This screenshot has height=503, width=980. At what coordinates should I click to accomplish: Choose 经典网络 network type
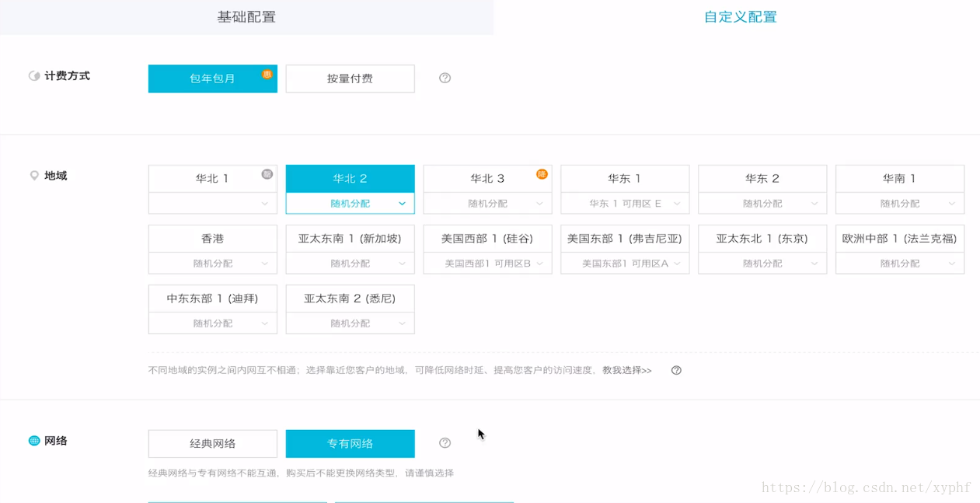(212, 444)
